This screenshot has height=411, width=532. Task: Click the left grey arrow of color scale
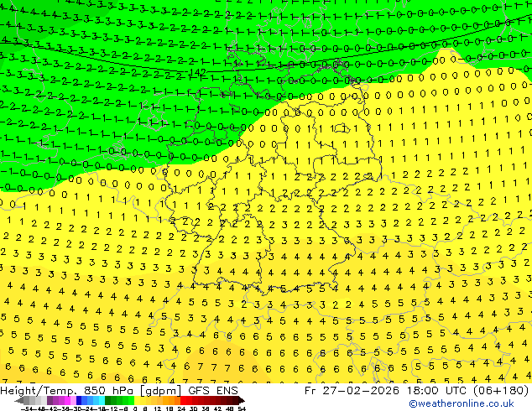(19, 401)
